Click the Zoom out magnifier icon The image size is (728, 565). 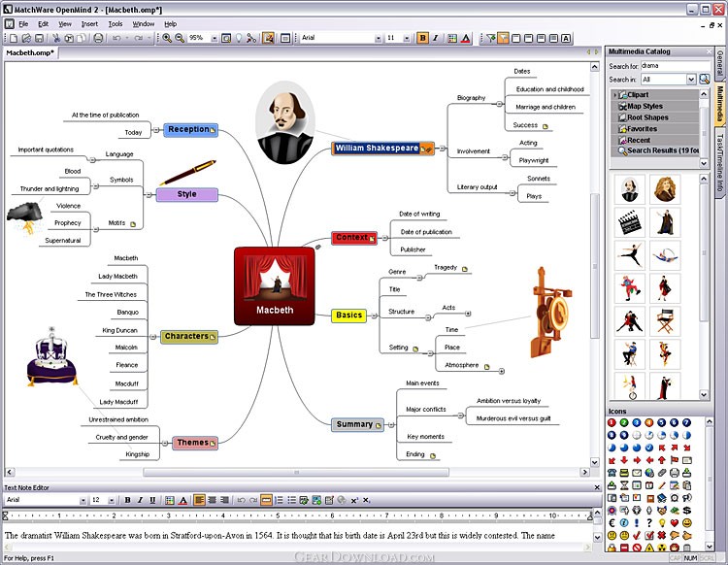click(x=180, y=39)
